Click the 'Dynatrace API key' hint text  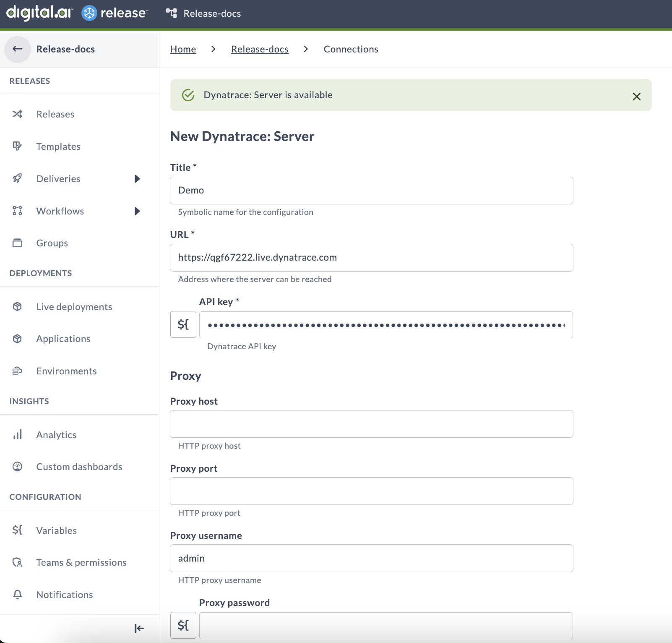(x=242, y=346)
